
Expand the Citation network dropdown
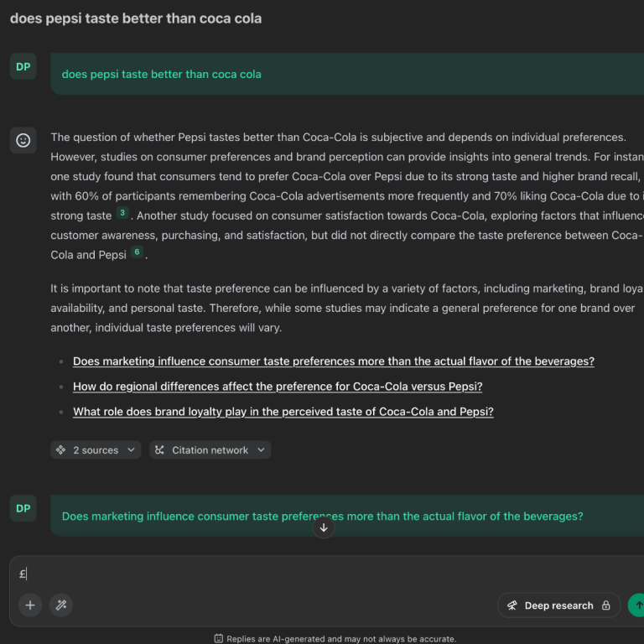click(210, 450)
